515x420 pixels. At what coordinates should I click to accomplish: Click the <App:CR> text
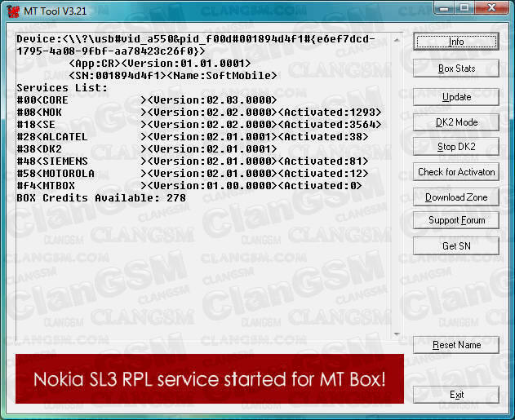coord(95,64)
